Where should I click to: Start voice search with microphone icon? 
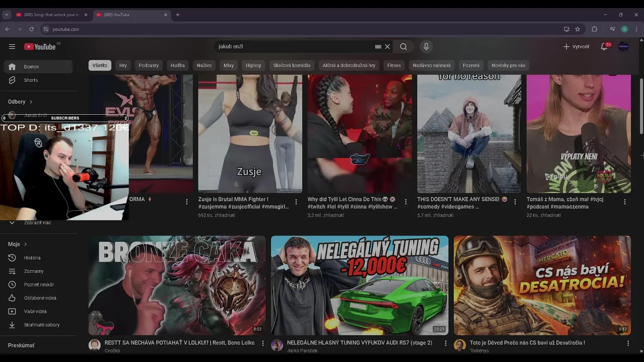point(426,47)
